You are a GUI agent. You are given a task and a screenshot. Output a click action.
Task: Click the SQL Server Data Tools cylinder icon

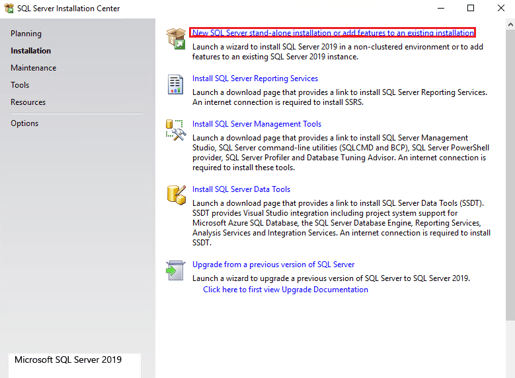pyautogui.click(x=176, y=195)
